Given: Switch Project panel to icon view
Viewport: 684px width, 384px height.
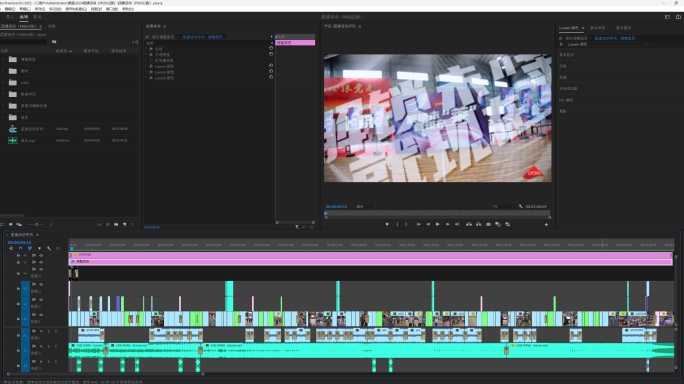Looking at the screenshot, I should pos(11,224).
